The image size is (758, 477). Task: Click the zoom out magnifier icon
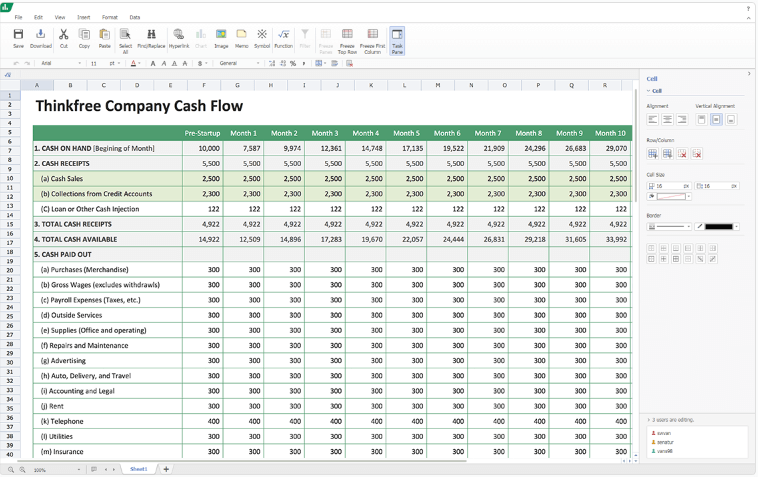11,470
